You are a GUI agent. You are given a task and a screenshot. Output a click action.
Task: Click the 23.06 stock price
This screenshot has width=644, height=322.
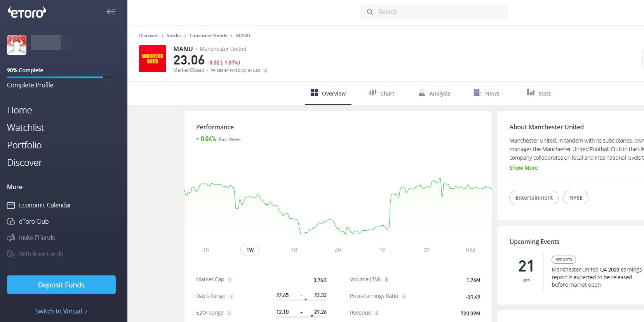coord(189,60)
